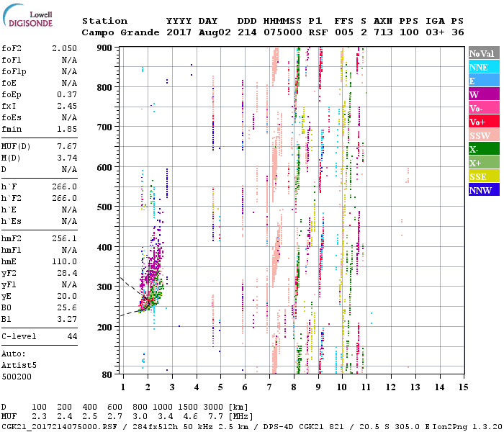Click the RSF program value under P1
This screenshot has height=432, width=504.
[x=318, y=32]
